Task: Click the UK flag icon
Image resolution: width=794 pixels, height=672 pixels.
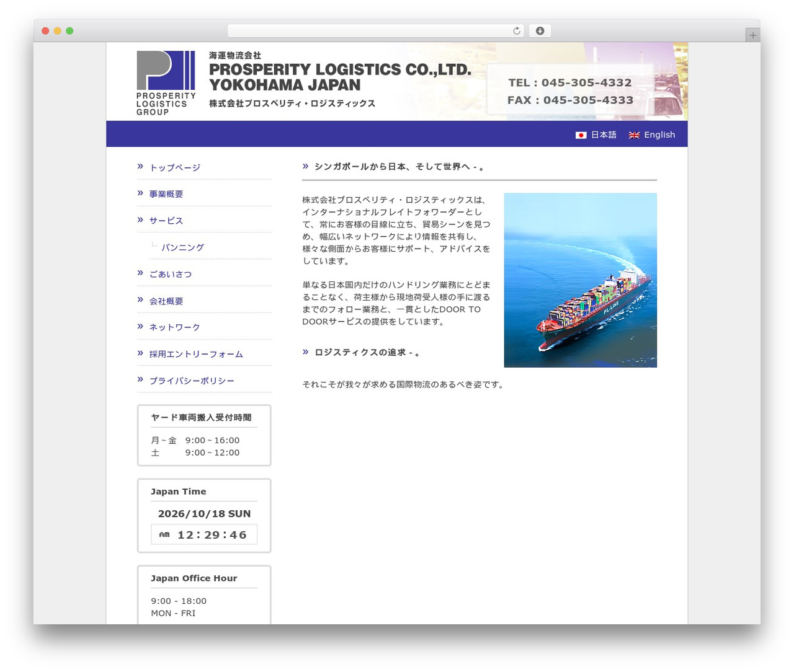Action: [x=634, y=135]
